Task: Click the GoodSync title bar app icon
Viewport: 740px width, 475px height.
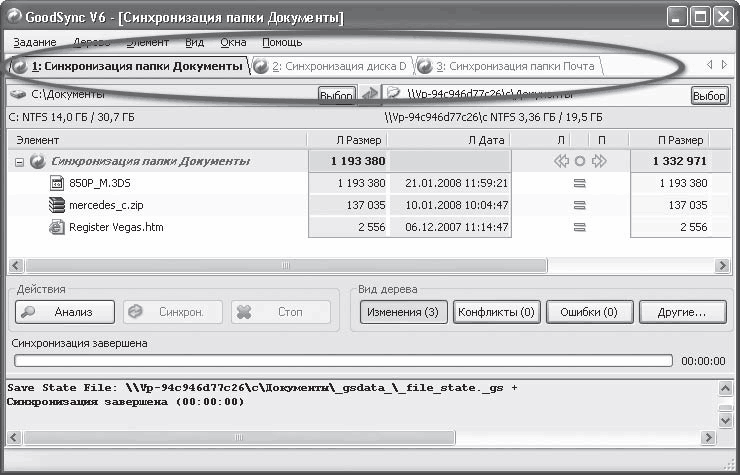Action: coord(14,17)
